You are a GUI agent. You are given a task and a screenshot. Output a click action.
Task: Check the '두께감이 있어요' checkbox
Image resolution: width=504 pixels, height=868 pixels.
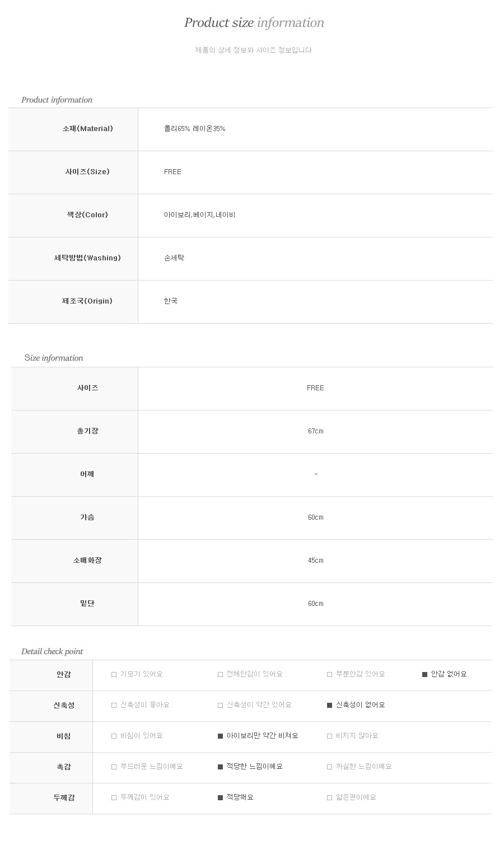(114, 797)
